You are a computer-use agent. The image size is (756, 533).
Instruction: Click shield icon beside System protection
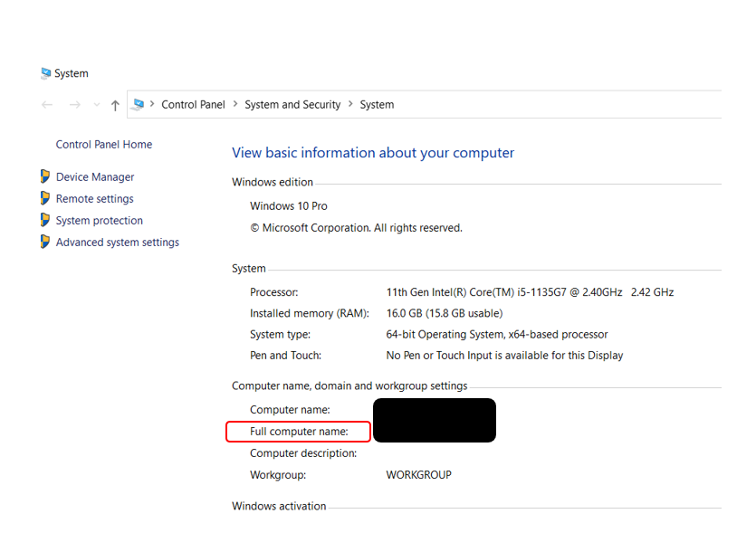[x=45, y=220]
